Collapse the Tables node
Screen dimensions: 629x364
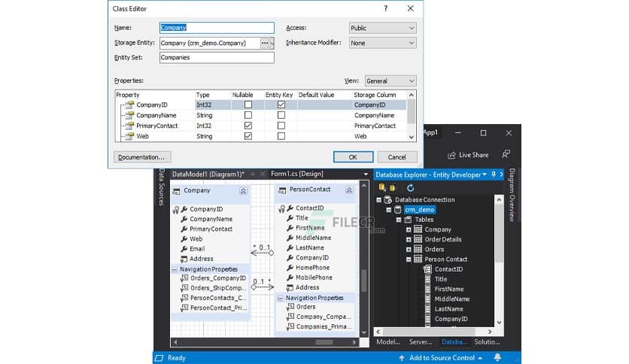click(398, 220)
